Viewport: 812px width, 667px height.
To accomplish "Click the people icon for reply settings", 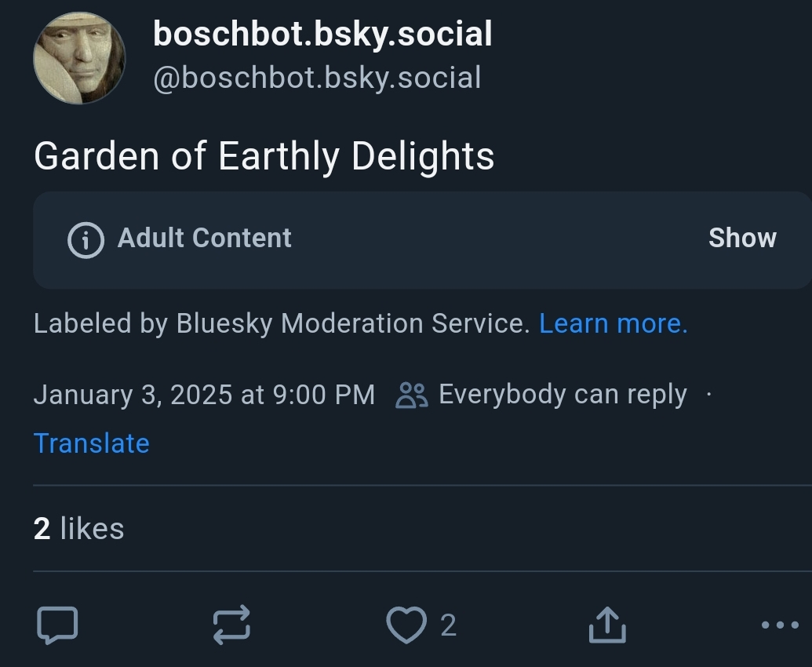I will (x=412, y=395).
